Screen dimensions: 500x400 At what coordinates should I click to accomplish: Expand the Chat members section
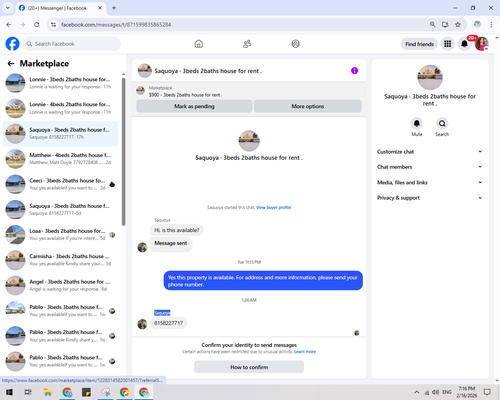[430, 167]
